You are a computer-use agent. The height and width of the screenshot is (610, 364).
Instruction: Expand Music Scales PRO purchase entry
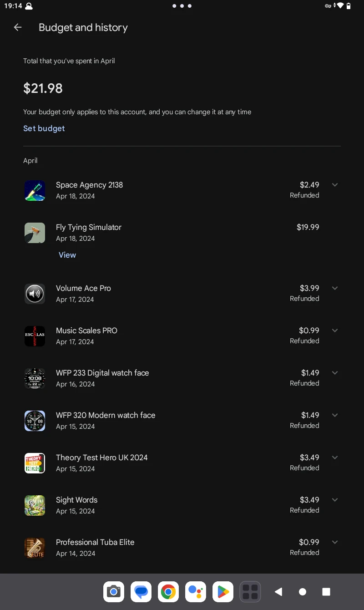click(x=335, y=330)
